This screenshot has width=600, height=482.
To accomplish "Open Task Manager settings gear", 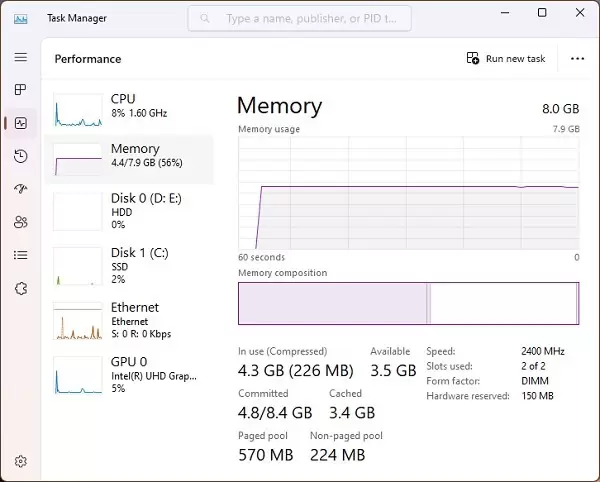I will 20,461.
